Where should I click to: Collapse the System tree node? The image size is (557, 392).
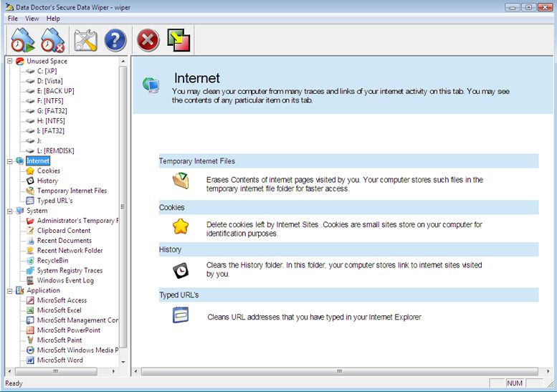pos(9,211)
